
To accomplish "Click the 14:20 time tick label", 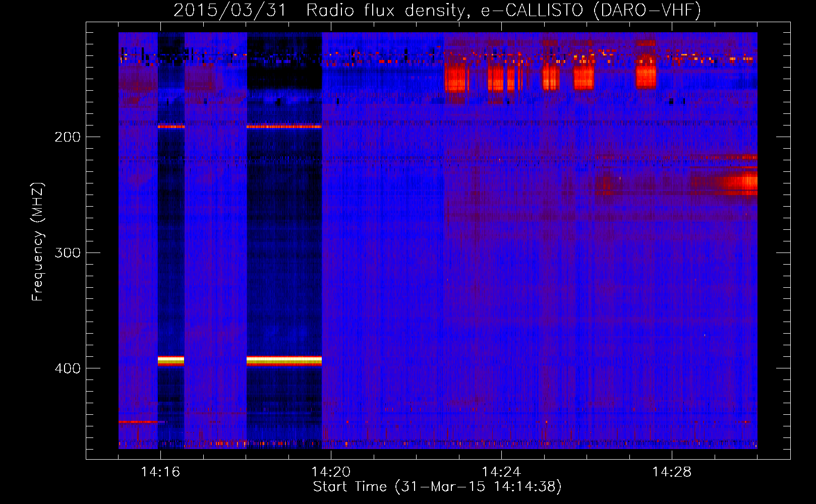I will click(331, 472).
